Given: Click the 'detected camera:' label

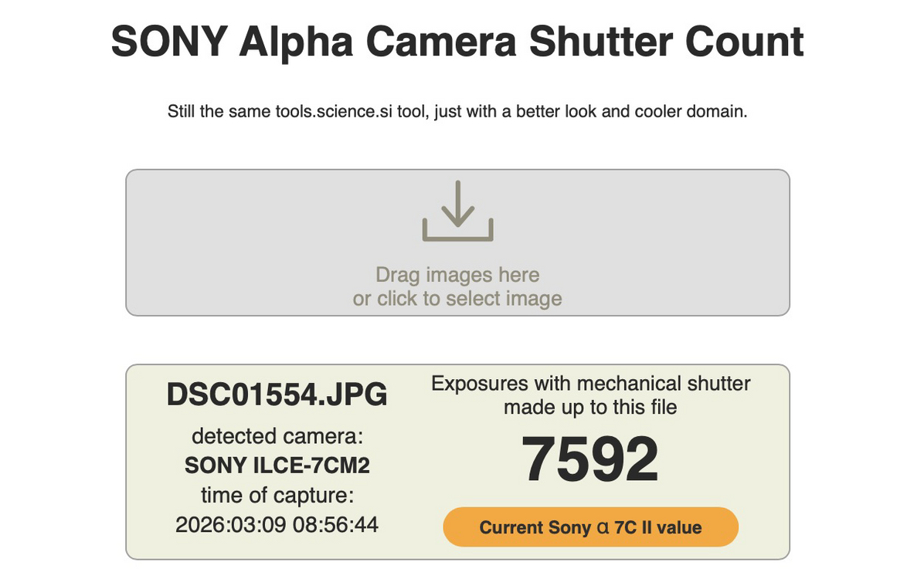Looking at the screenshot, I should (x=277, y=436).
